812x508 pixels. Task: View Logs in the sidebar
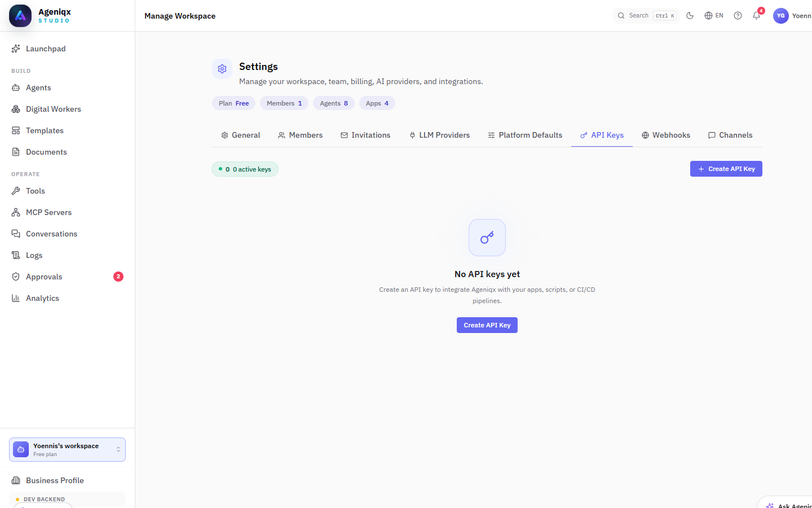[68, 255]
